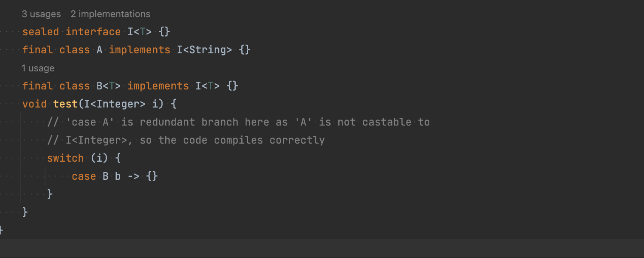
Task: Click class name B in its declaration
Action: pyautogui.click(x=100, y=86)
